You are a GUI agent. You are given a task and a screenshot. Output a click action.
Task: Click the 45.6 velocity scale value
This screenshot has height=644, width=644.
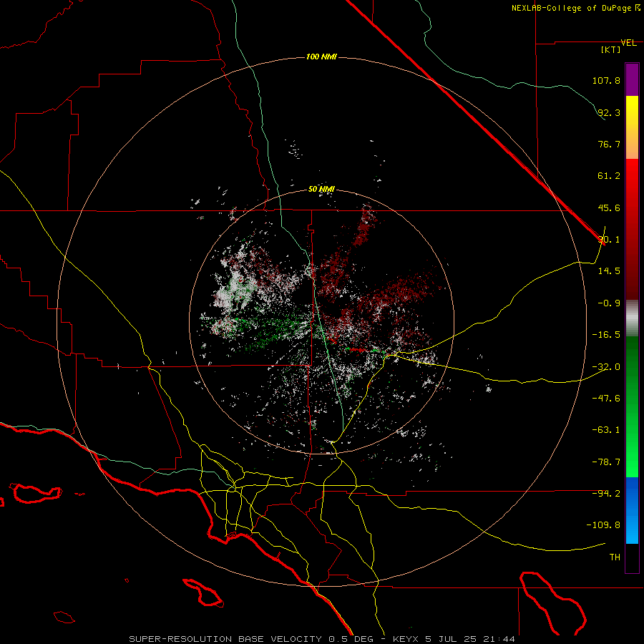click(609, 208)
